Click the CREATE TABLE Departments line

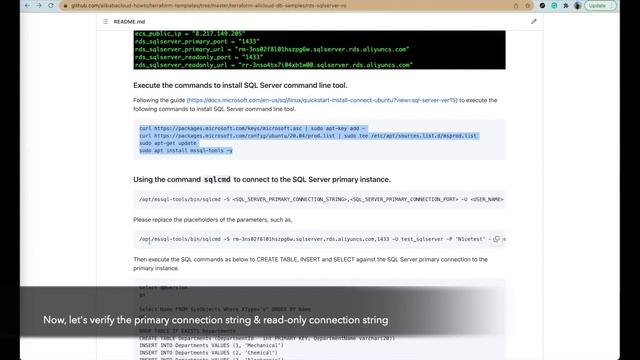[x=267, y=338]
